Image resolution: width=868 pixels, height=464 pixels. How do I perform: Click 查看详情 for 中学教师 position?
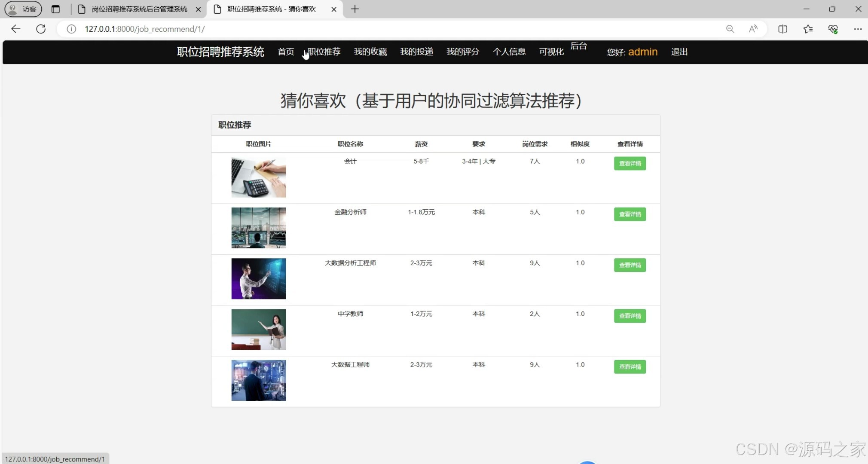(630, 316)
